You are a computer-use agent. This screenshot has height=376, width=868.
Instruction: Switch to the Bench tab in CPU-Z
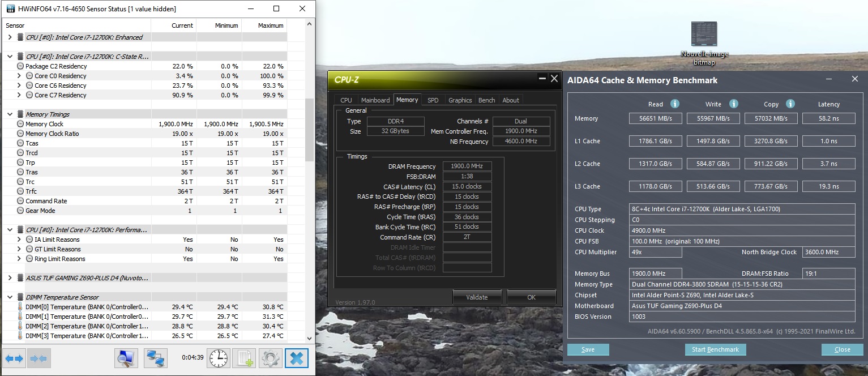(486, 100)
